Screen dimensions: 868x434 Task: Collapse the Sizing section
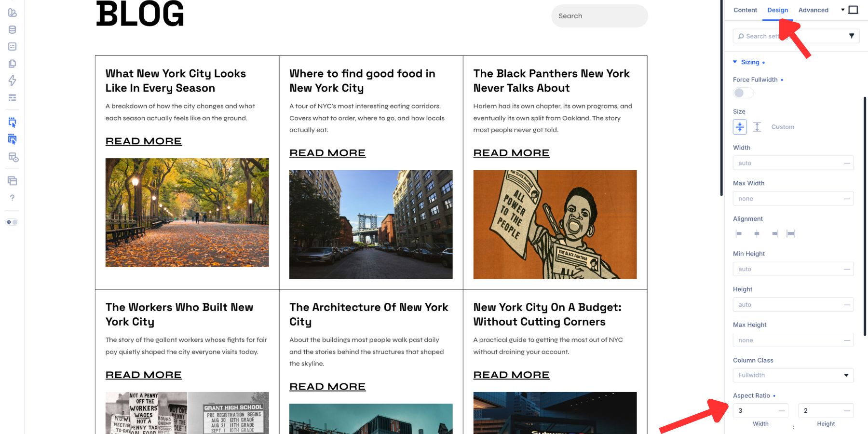click(x=749, y=62)
